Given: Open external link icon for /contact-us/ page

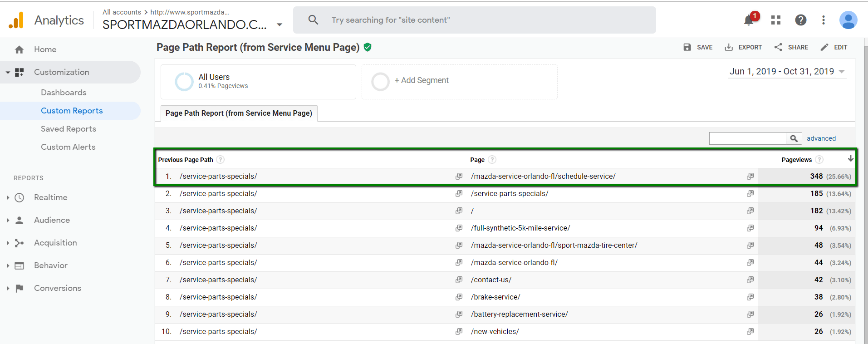Looking at the screenshot, I should tap(750, 280).
